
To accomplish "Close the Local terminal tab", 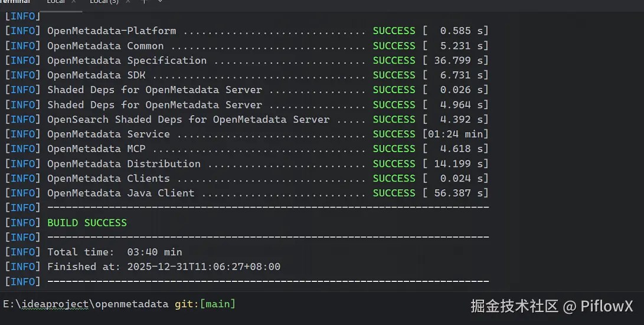I will pyautogui.click(x=75, y=2).
